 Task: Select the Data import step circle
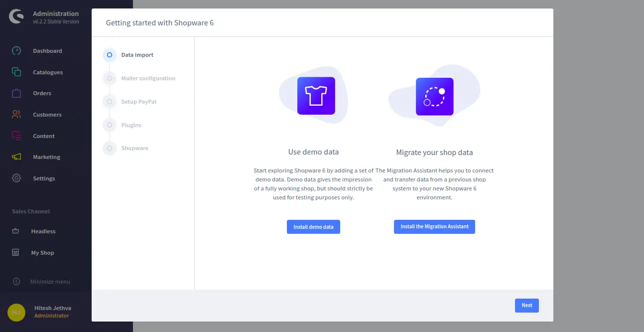coord(110,55)
